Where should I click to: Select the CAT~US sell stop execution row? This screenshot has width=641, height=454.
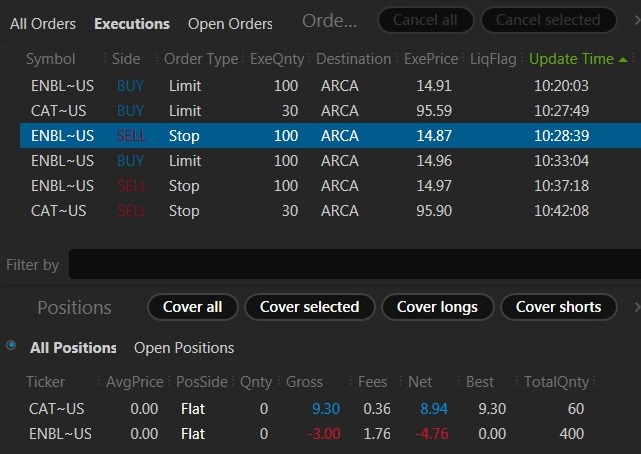tap(320, 211)
